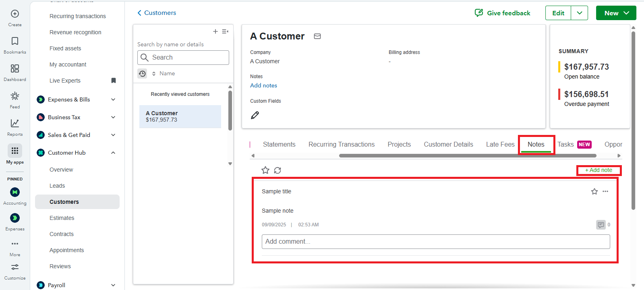Click the customer list vertical scrollbar

(x=230, y=110)
